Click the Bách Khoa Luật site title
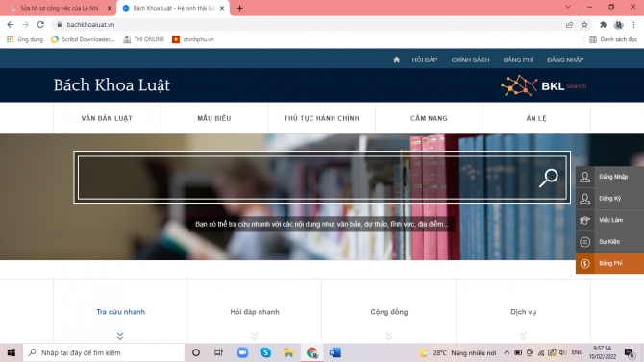This screenshot has width=644, height=362. (111, 85)
